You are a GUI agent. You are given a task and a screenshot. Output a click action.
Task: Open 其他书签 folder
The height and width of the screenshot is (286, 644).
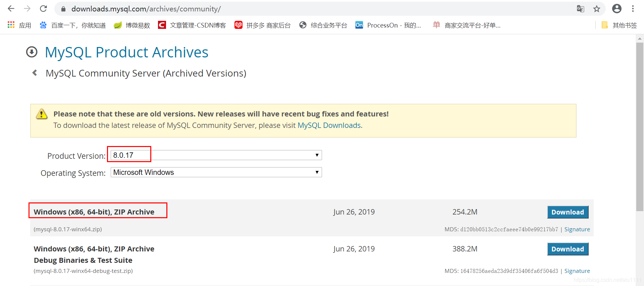619,25
